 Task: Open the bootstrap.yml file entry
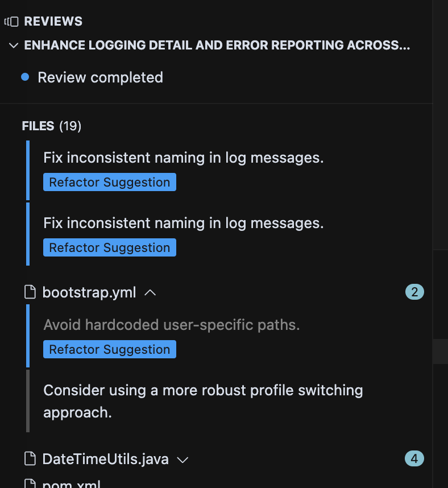89,292
